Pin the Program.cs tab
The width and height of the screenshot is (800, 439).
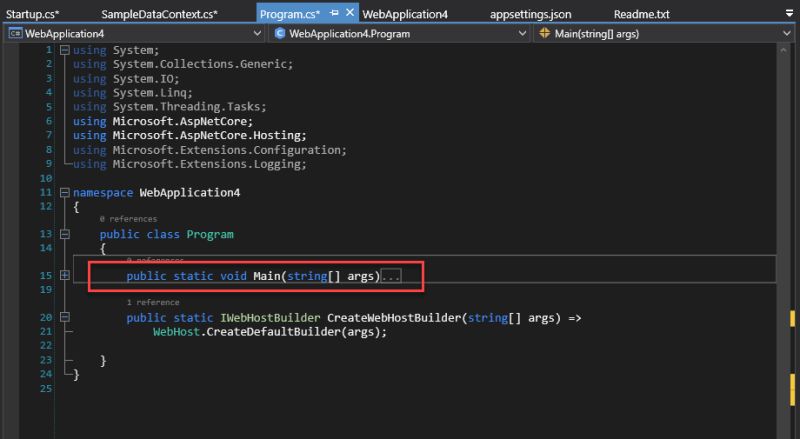tap(334, 13)
